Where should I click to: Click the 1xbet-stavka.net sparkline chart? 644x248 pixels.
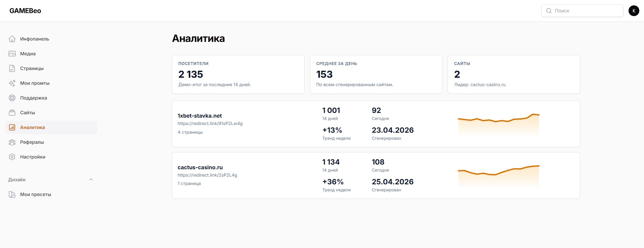(x=499, y=124)
